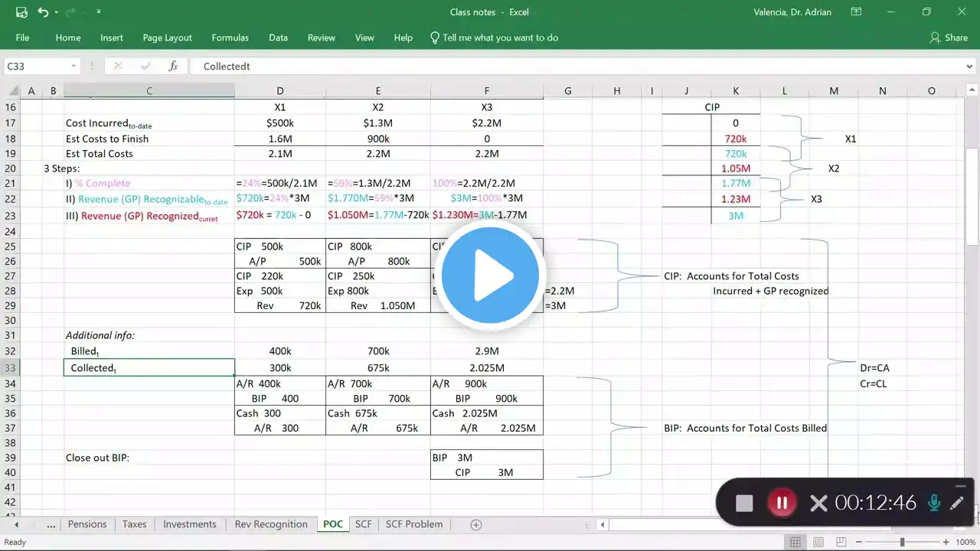980x551 pixels.
Task: Mute the recorder microphone
Action: click(934, 503)
